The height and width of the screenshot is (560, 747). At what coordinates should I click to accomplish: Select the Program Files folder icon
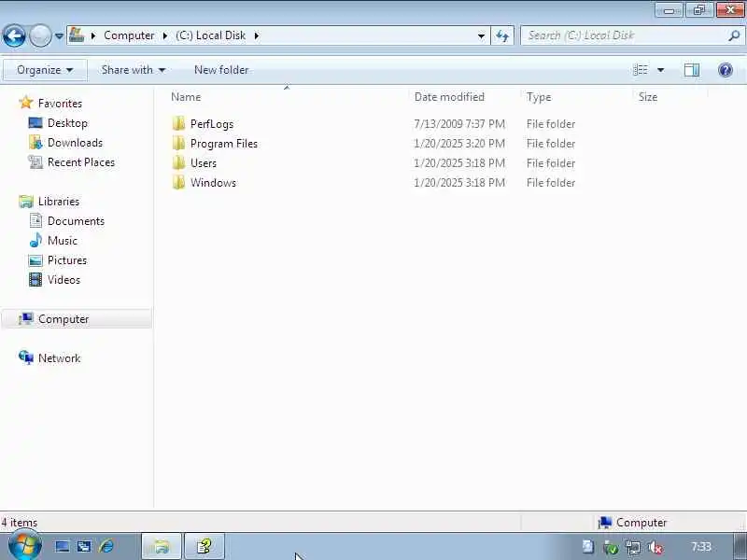[x=178, y=144]
